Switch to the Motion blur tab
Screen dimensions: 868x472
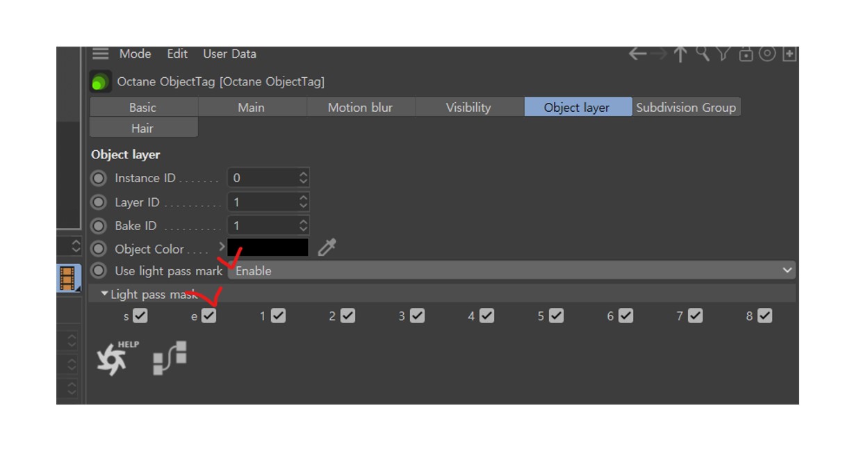tap(361, 107)
